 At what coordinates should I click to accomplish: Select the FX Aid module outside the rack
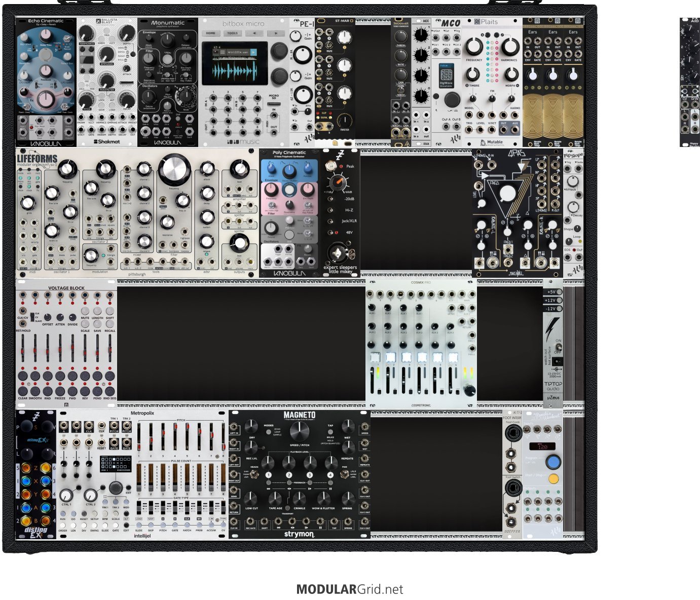click(690, 82)
